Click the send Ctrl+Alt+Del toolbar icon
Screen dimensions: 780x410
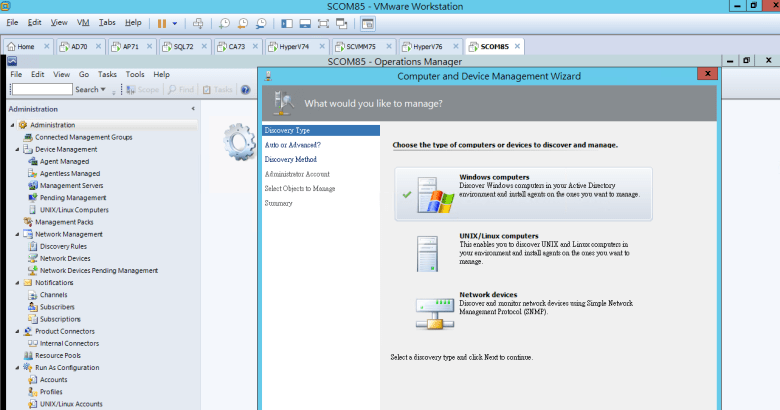(x=198, y=22)
